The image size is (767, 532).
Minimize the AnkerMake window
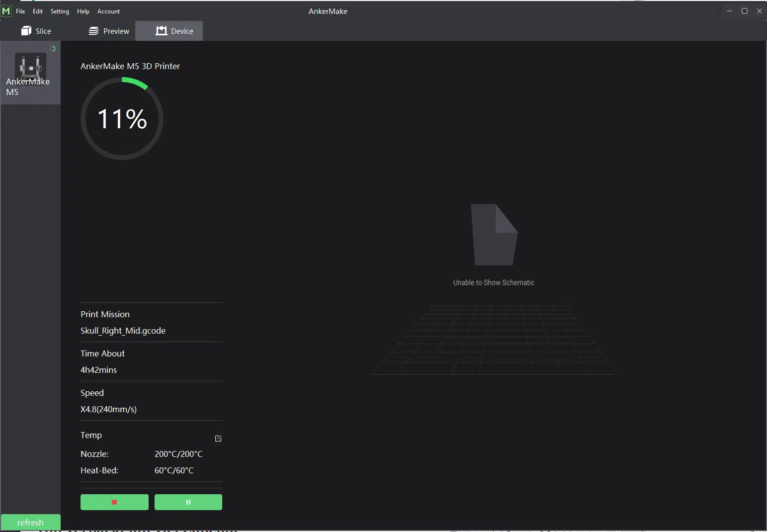coord(729,11)
